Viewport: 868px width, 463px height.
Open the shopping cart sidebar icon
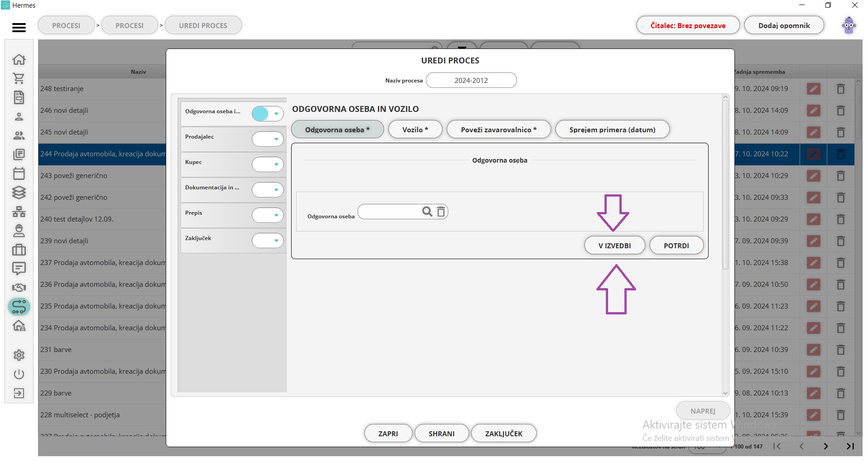pos(19,78)
